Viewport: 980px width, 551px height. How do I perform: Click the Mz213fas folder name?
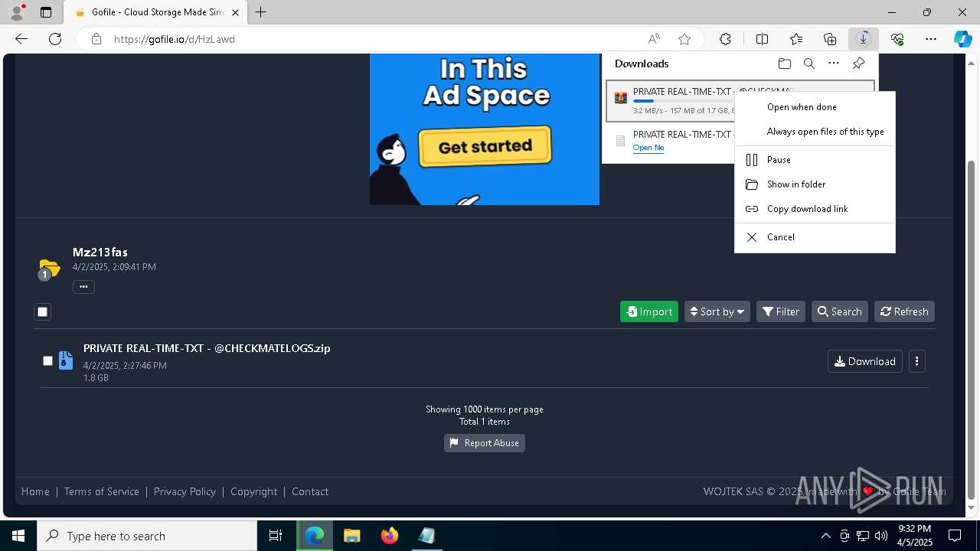(x=100, y=252)
